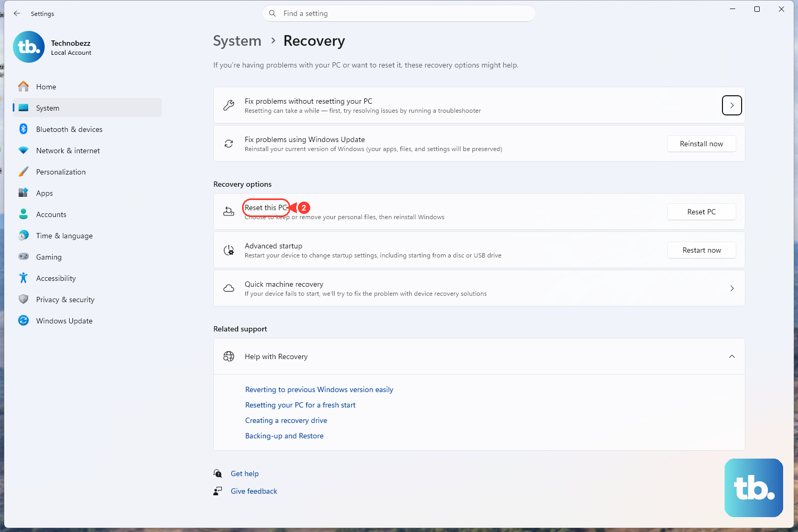Click the wrench icon for fix problems

pos(229,105)
